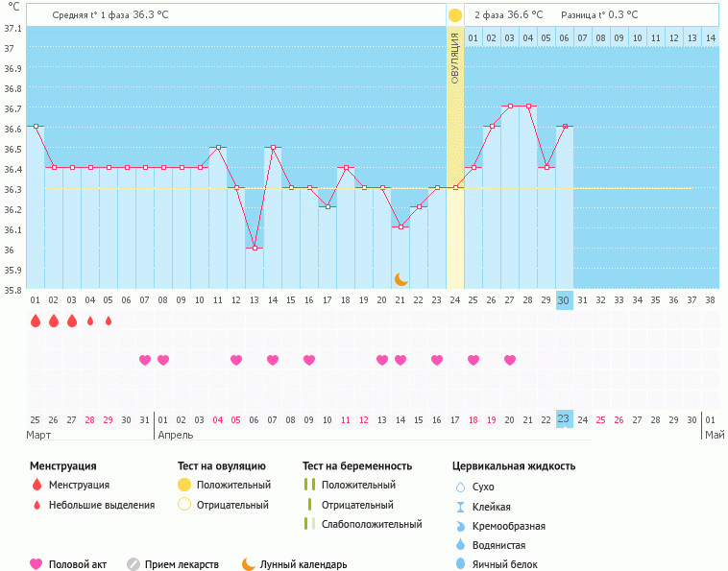Select the small spotting drop under day 05
The height and width of the screenshot is (571, 728).
[x=109, y=321]
